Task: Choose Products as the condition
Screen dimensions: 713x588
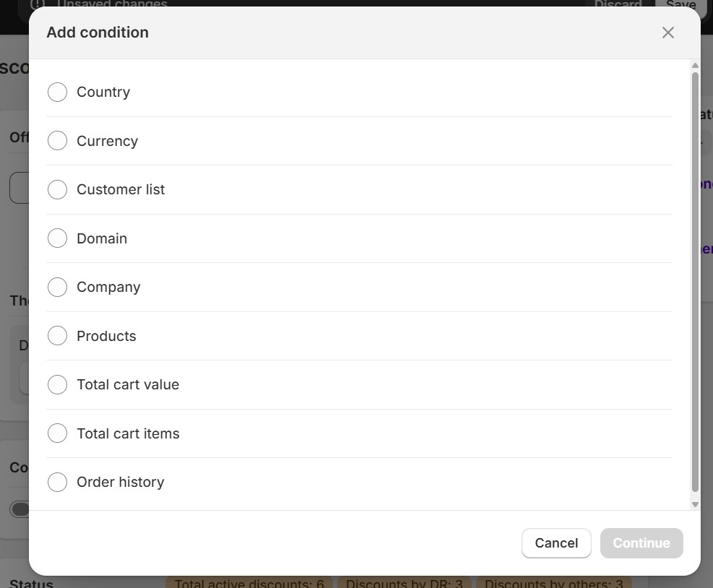Action: click(x=57, y=336)
